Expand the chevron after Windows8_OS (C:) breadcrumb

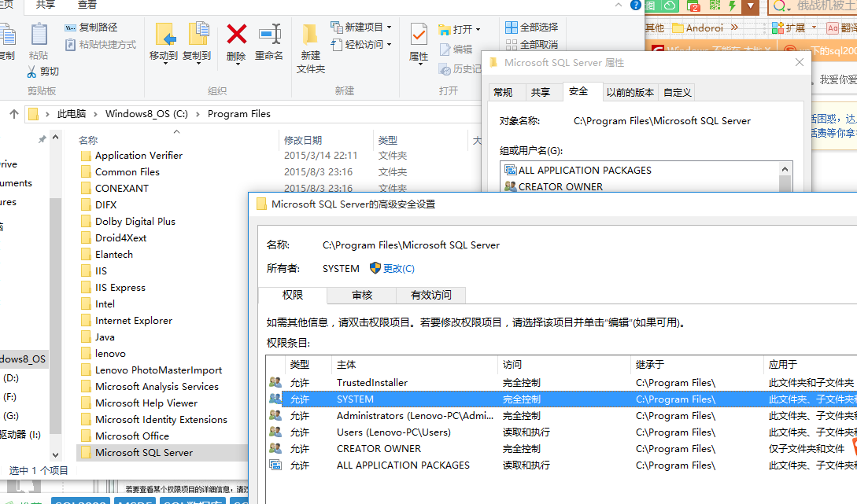coord(198,113)
